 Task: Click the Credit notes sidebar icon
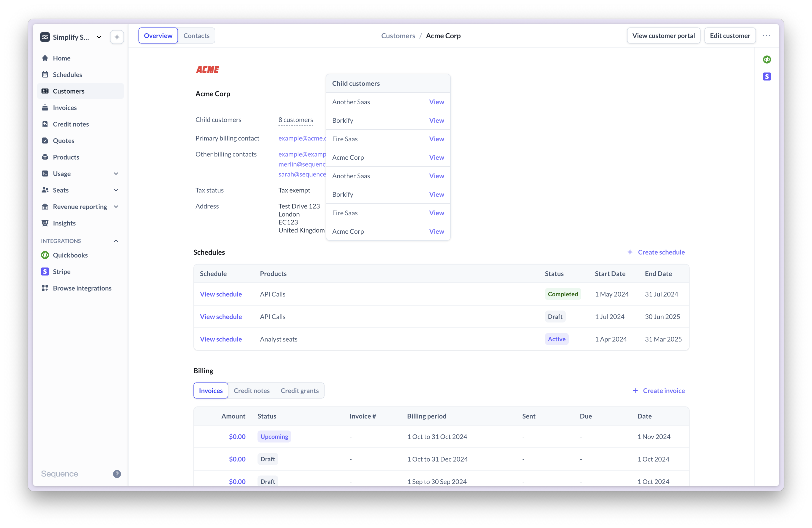(45, 124)
